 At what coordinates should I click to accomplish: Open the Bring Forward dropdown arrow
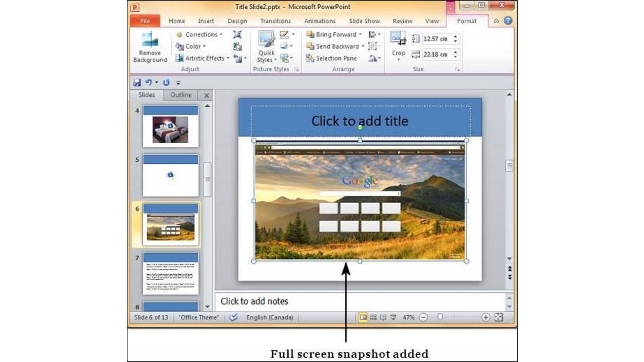(360, 35)
